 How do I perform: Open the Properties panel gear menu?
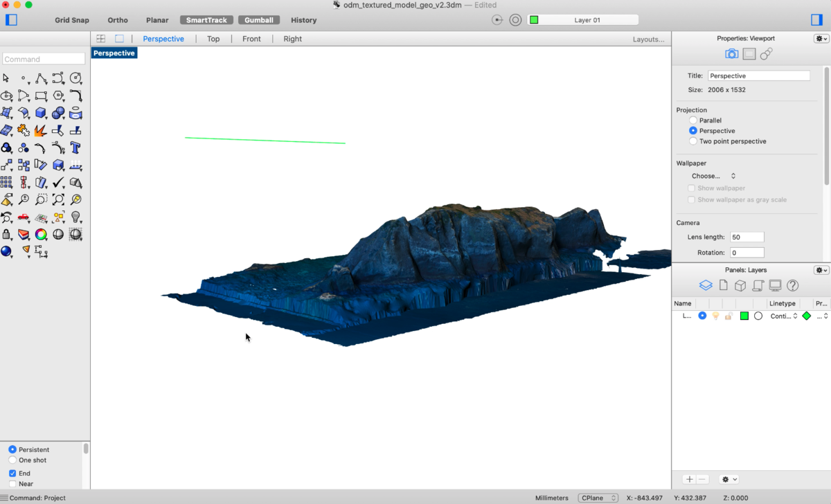(821, 39)
